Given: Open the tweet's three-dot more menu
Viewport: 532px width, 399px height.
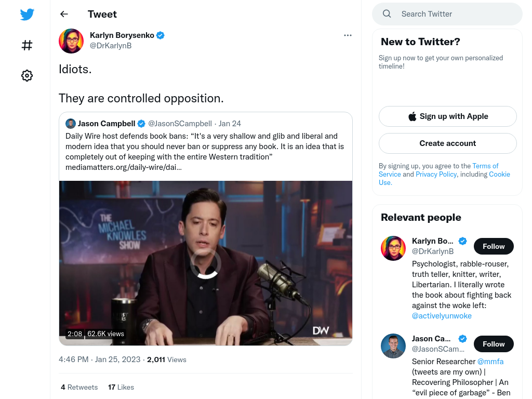Looking at the screenshot, I should click(348, 35).
